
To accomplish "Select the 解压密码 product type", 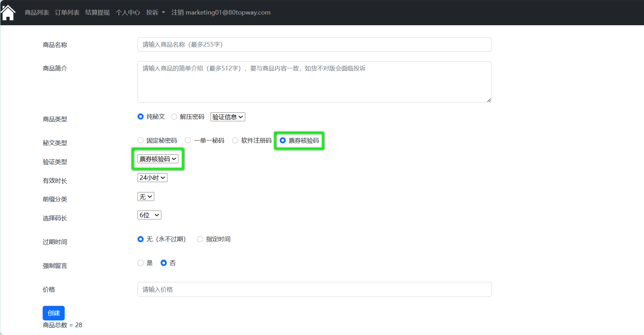I will tap(174, 117).
